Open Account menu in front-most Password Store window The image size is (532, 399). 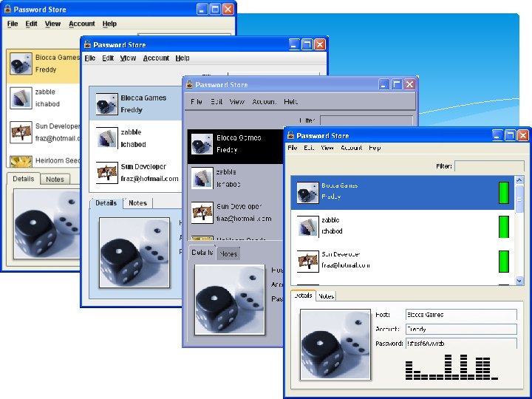pyautogui.click(x=352, y=148)
